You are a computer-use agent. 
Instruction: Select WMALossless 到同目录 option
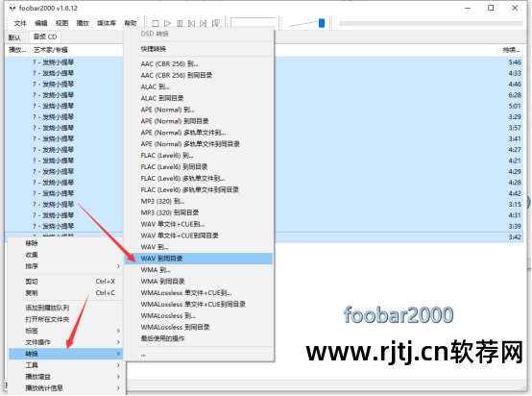coord(199,327)
